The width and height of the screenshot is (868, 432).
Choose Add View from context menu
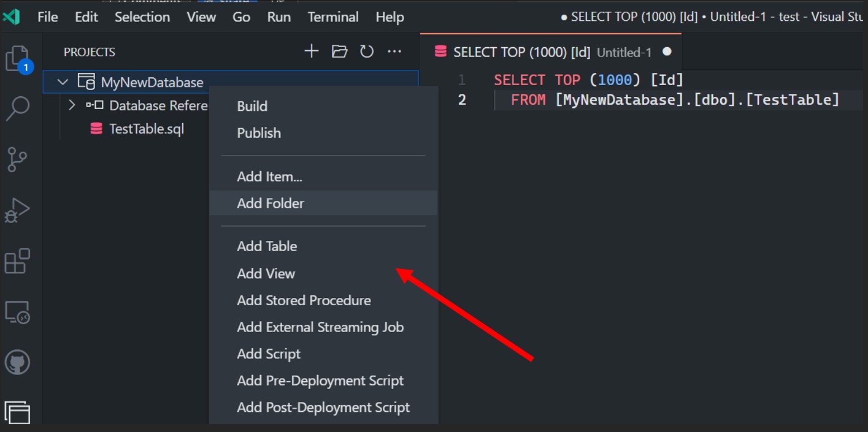point(266,273)
